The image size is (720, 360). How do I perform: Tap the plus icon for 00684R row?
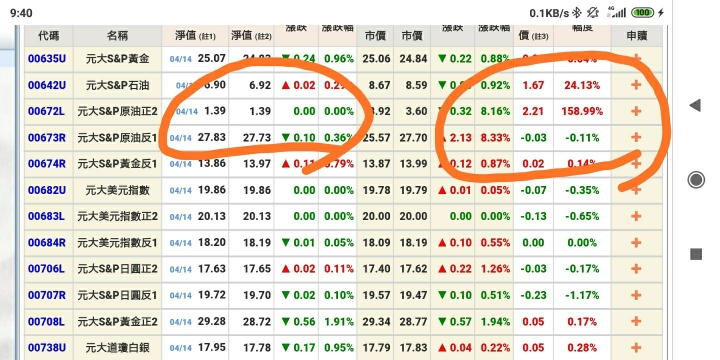636,242
